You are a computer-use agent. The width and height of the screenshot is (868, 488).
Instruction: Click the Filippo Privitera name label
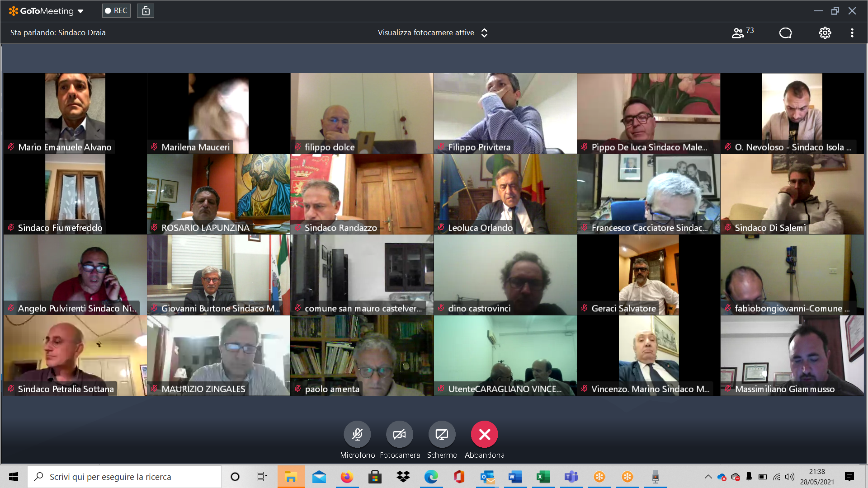(479, 147)
